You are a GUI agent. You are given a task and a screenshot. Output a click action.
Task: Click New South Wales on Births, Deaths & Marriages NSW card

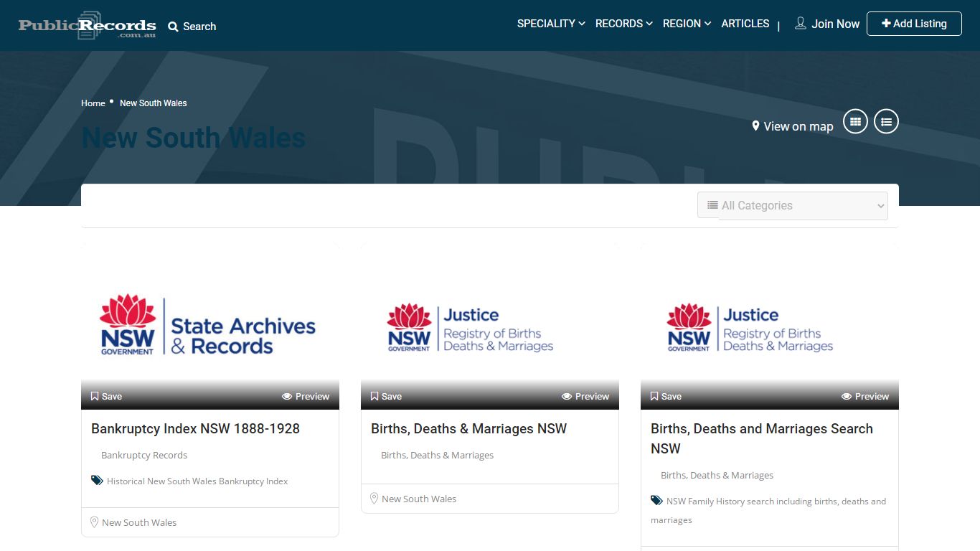pos(419,499)
